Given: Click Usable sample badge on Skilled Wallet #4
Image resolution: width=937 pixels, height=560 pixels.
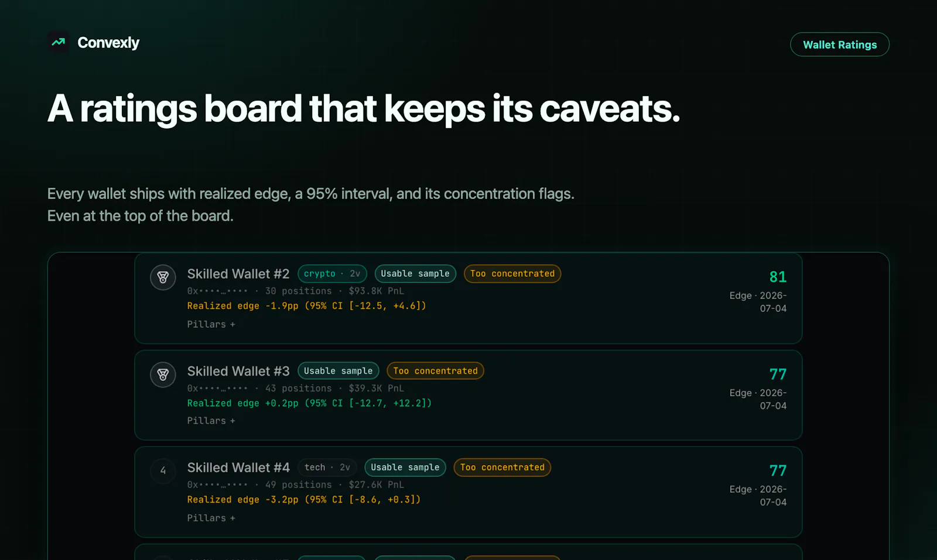Looking at the screenshot, I should (x=405, y=468).
